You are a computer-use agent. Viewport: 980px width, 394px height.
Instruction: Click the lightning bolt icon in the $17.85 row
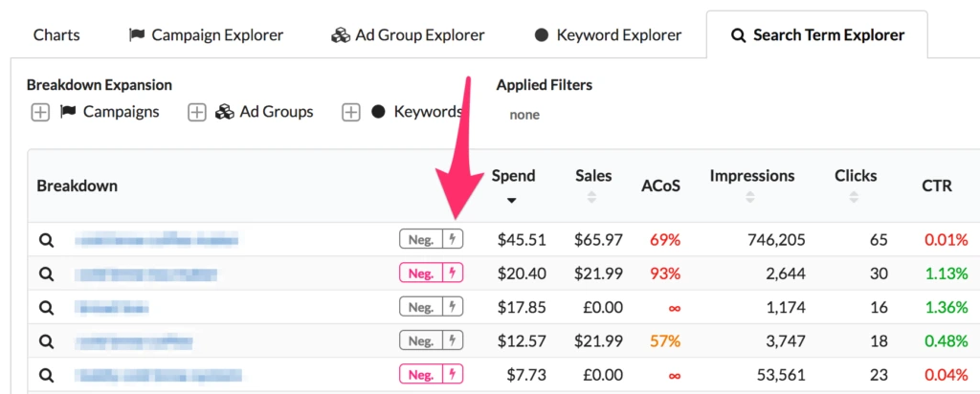pyautogui.click(x=453, y=307)
